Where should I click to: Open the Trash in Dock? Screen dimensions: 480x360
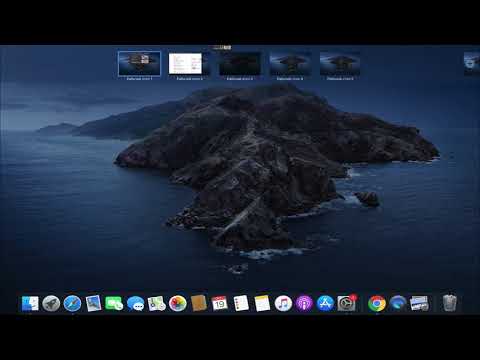tap(450, 303)
